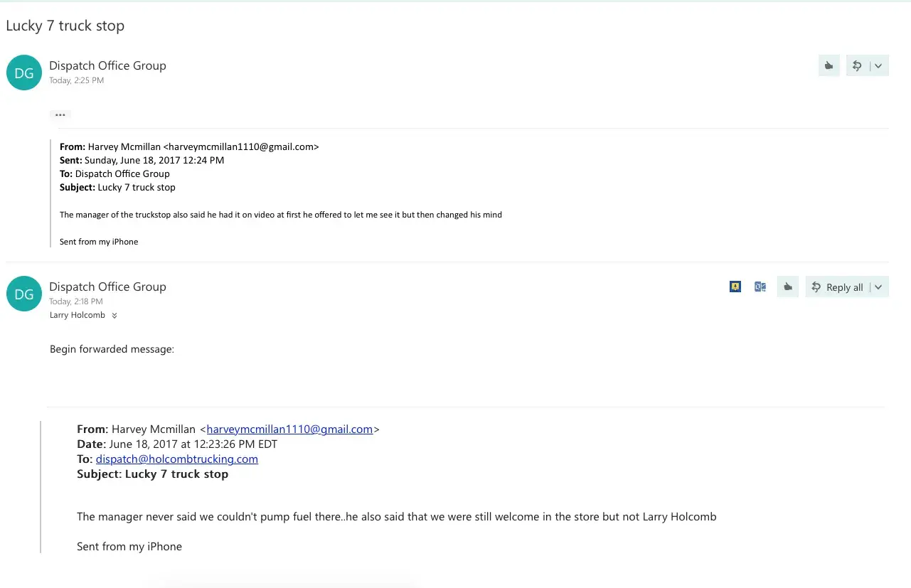
Task: Show hidden content with the ellipsis button
Action: tap(60, 114)
